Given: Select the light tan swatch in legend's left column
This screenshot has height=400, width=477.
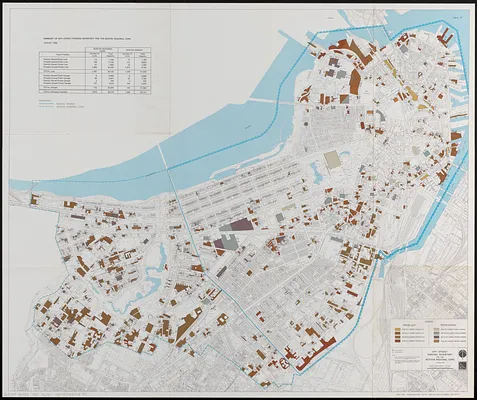Looking at the screenshot, I should click(397, 329).
